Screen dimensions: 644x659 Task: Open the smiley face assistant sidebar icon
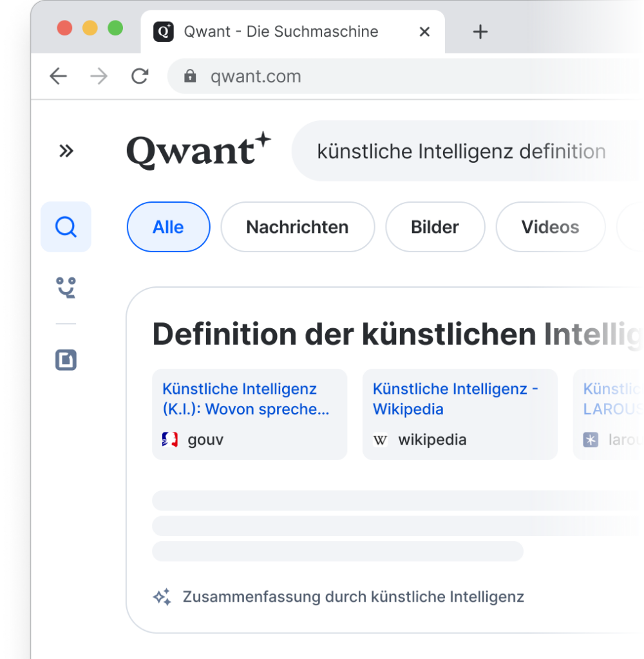point(66,288)
